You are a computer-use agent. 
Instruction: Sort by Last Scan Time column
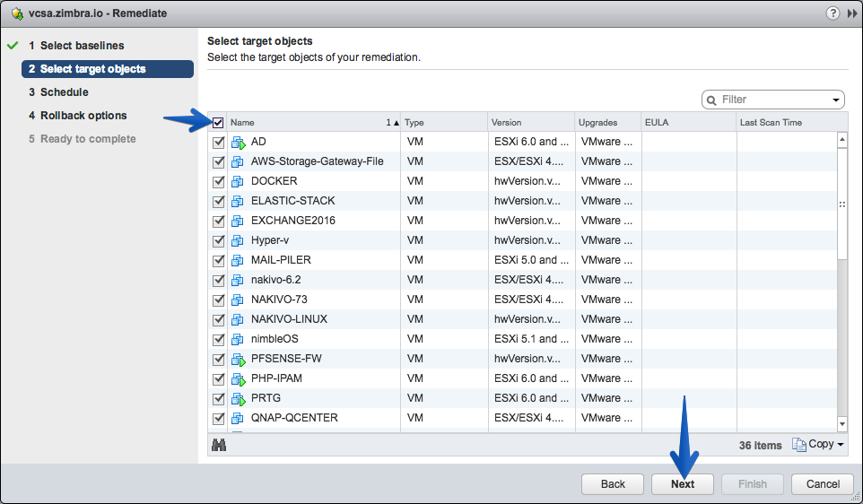pos(791,123)
